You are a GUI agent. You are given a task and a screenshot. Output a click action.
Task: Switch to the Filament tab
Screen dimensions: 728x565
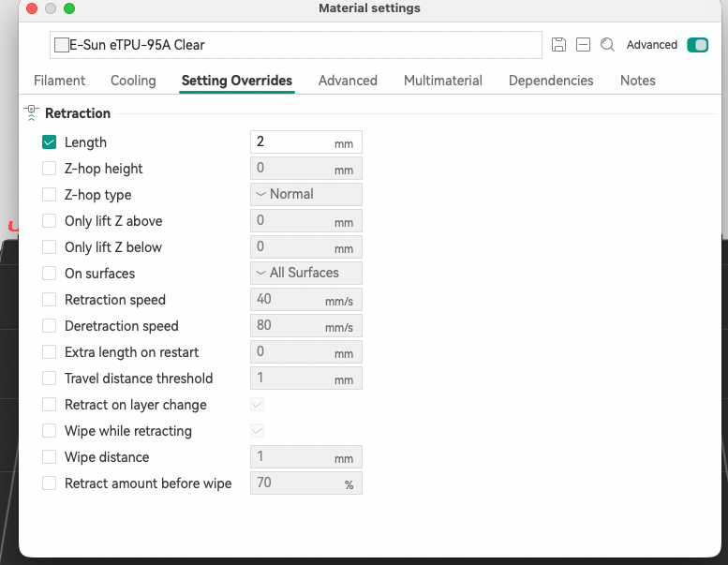coord(59,81)
